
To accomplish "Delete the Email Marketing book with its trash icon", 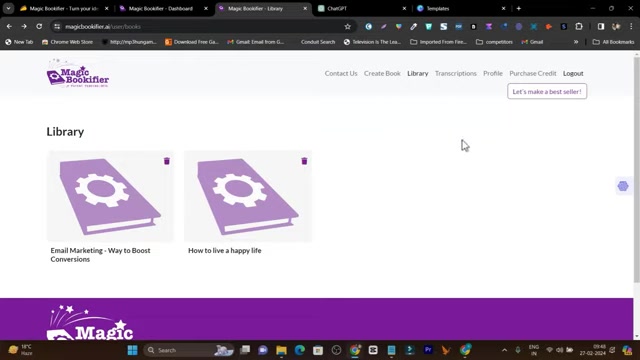I will 167,161.
